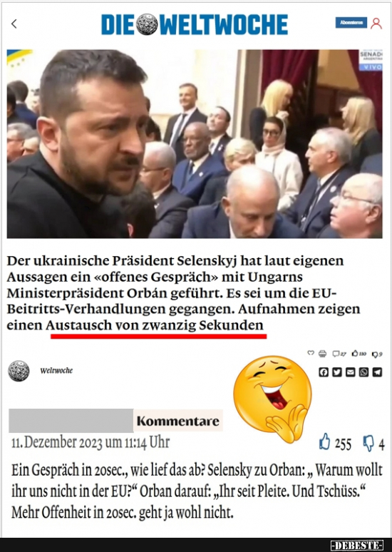Open the 27 comments speech bubble

coord(339,354)
